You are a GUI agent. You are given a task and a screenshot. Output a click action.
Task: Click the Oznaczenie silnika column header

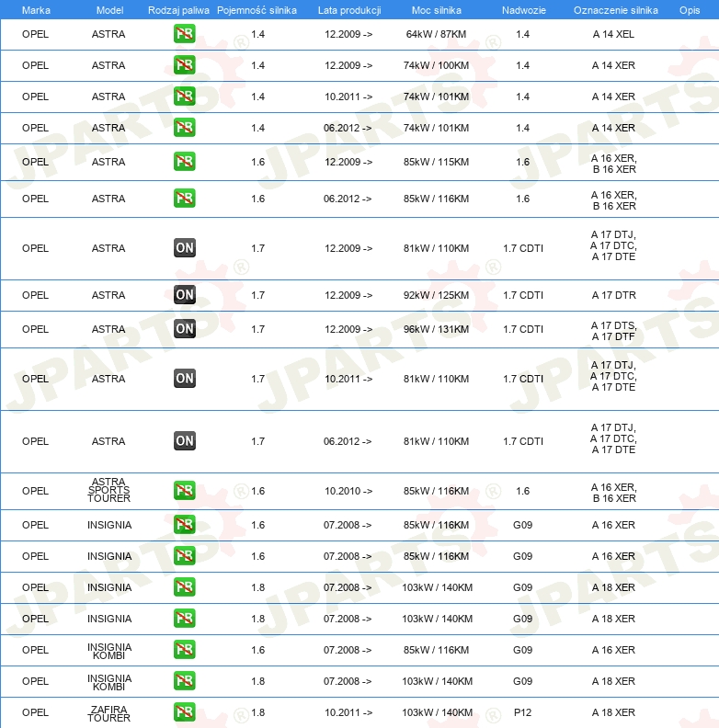pos(616,10)
